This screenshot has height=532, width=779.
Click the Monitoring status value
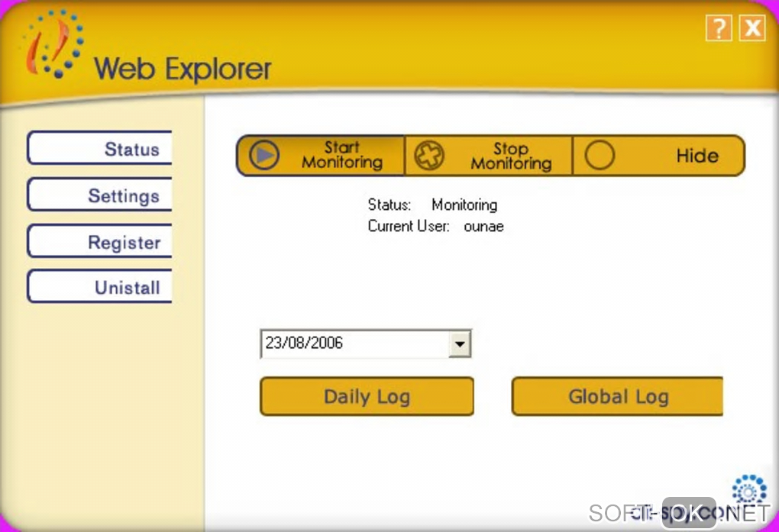(x=464, y=205)
